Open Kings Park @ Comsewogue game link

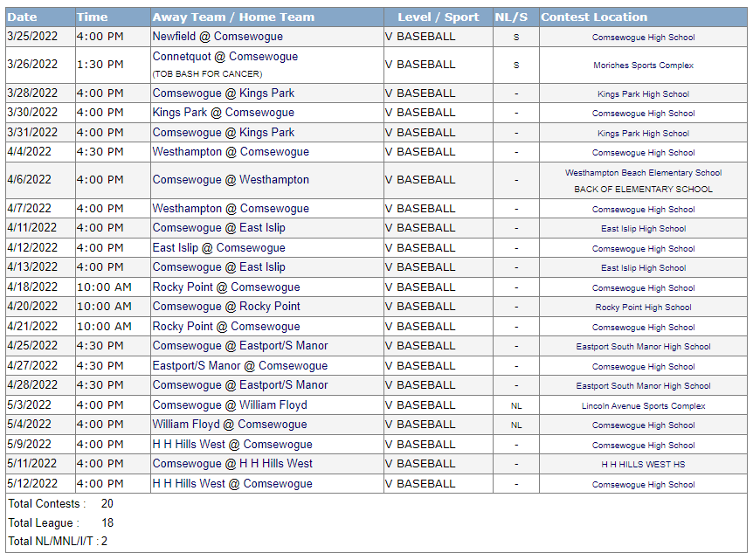tap(224, 113)
